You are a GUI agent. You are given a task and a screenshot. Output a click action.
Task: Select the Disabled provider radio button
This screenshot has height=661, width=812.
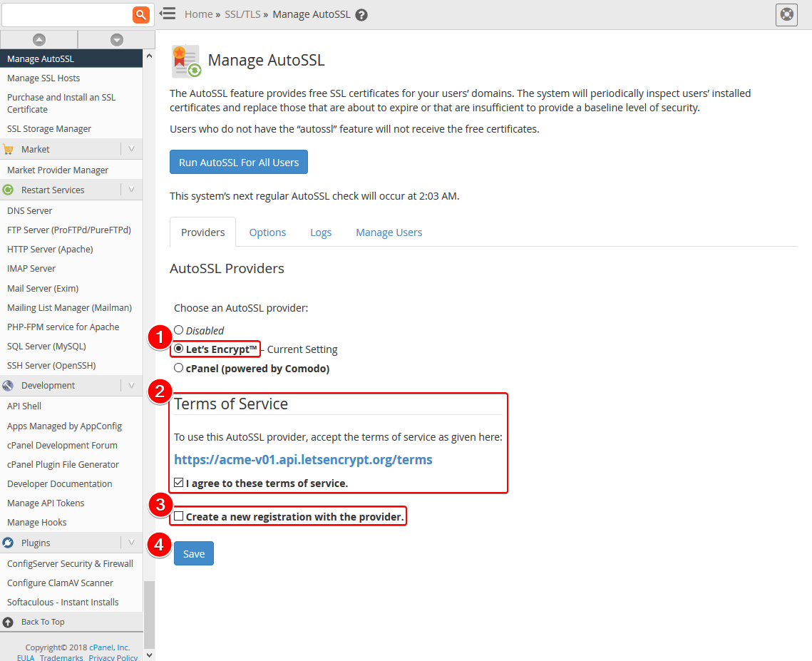click(x=179, y=330)
